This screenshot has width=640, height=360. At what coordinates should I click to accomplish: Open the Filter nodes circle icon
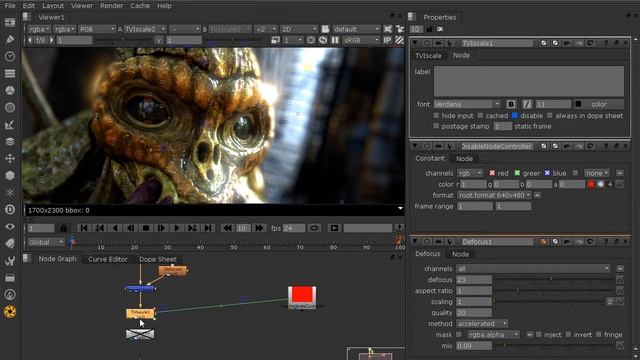[10, 107]
